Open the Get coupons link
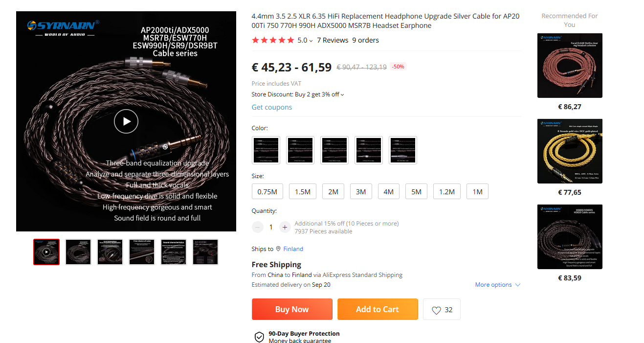 tap(272, 107)
